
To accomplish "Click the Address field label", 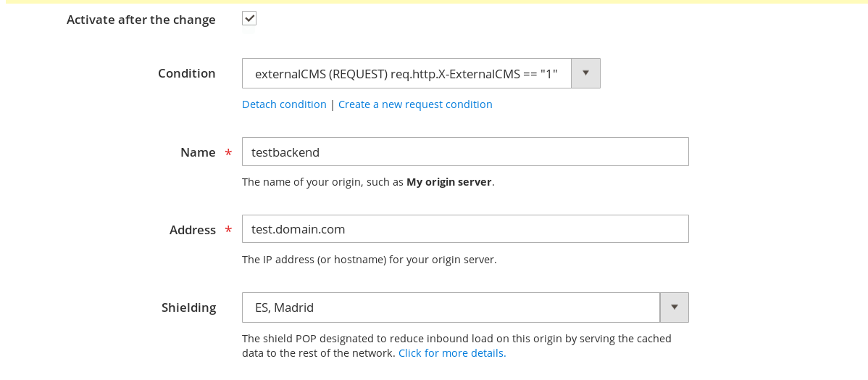I will coord(192,230).
